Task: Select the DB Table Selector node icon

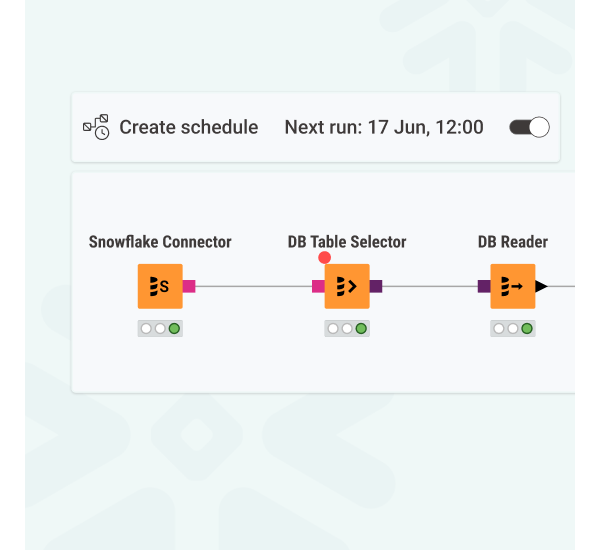Action: point(347,286)
